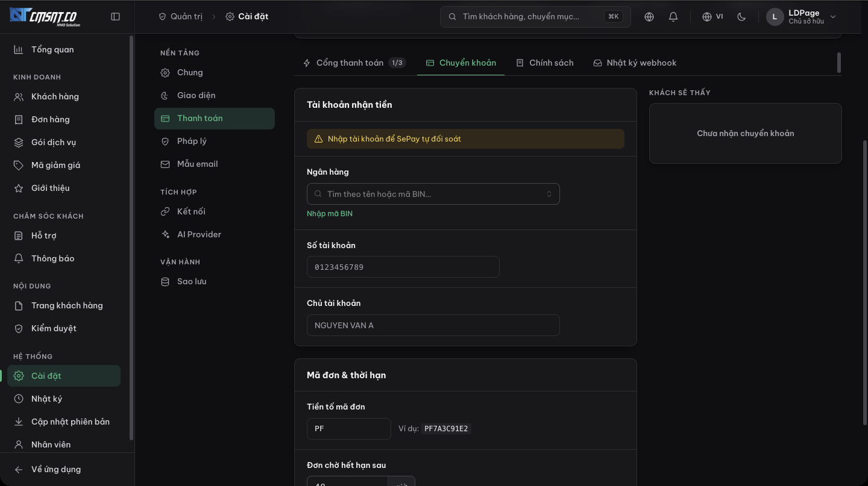Click the Mẫu email envelope icon

[165, 164]
